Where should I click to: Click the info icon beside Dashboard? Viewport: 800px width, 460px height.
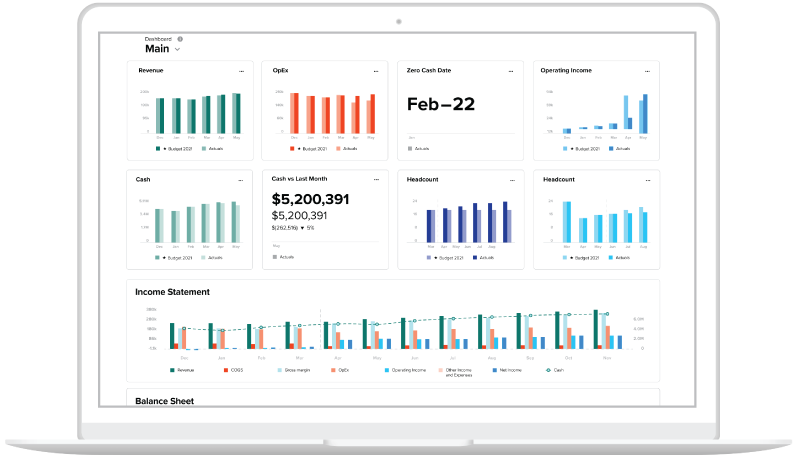[180, 39]
